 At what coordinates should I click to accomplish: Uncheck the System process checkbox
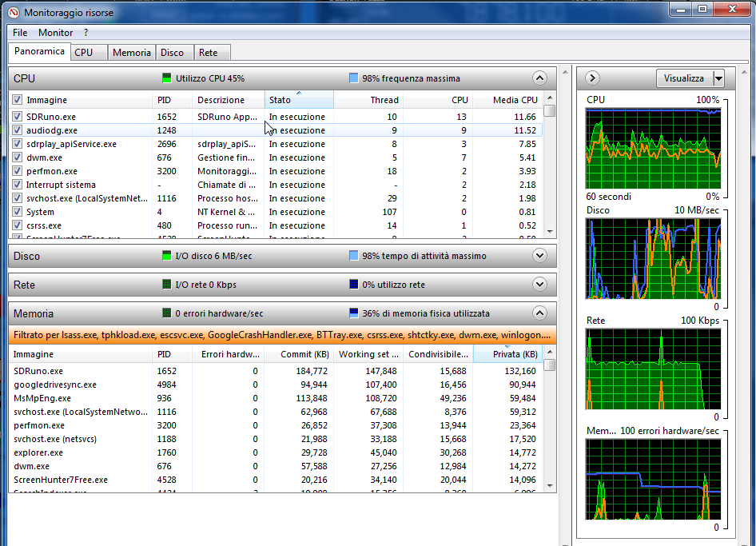pos(18,212)
